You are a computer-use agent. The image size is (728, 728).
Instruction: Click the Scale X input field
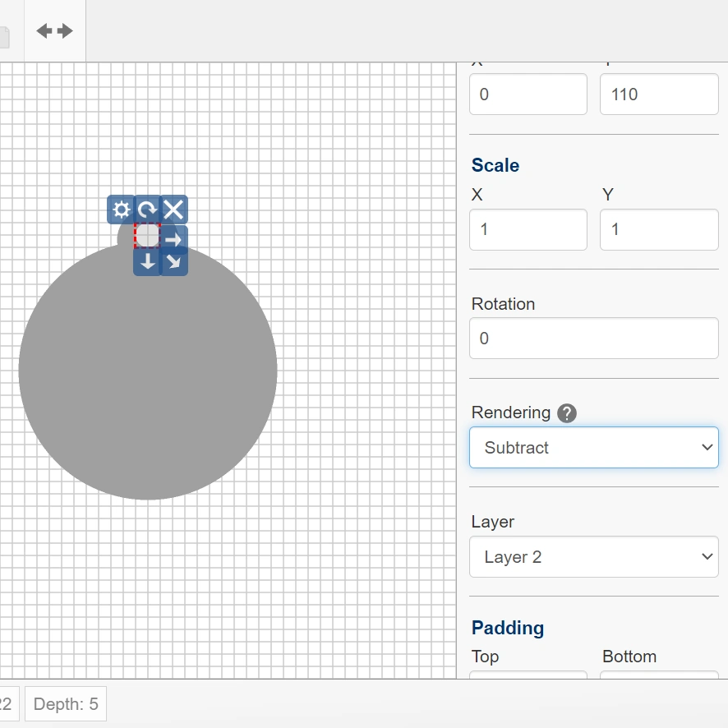tap(528, 229)
